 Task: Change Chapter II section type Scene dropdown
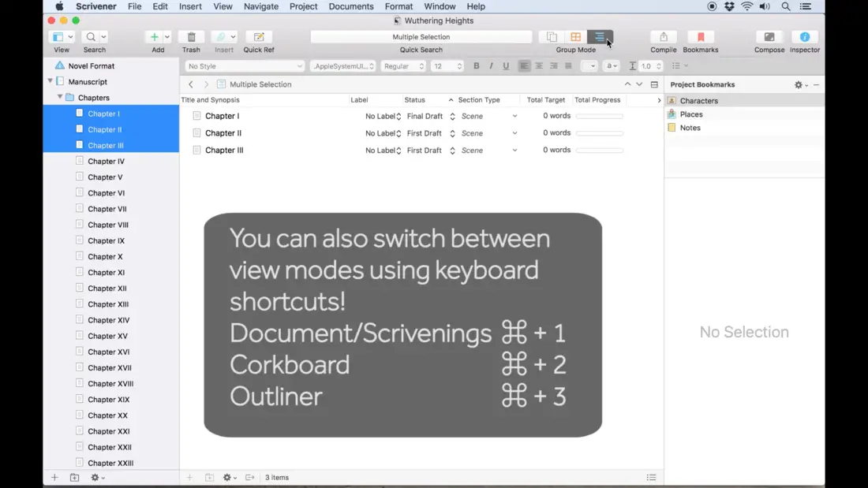tap(488, 133)
